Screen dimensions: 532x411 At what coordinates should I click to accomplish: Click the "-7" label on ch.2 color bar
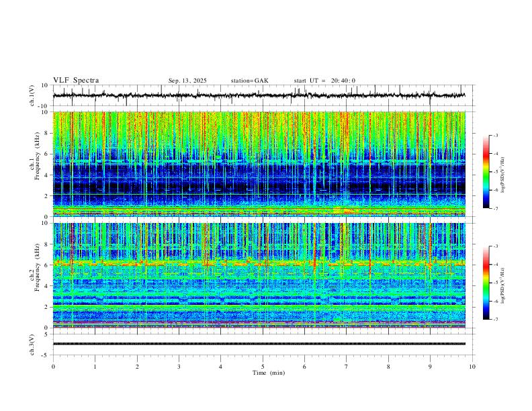pos(495,320)
